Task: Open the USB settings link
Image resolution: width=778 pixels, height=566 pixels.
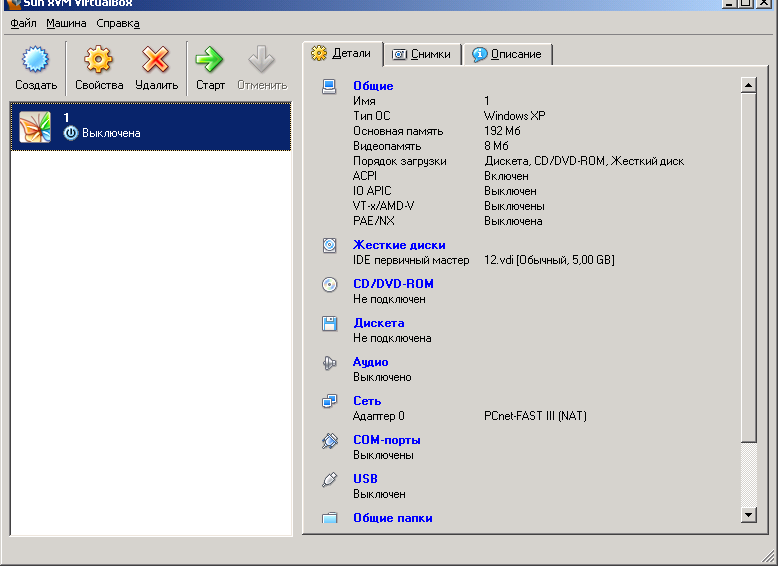Action: pos(365,479)
